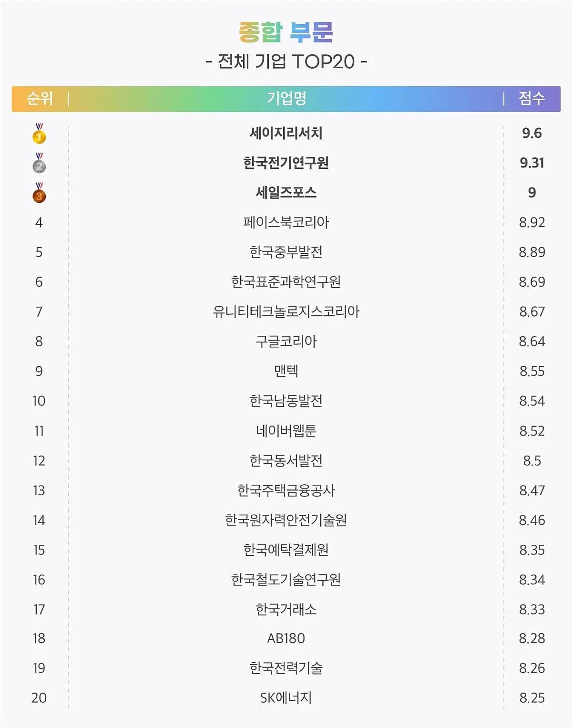
Task: Select the AB180 company row
Action: point(286,638)
